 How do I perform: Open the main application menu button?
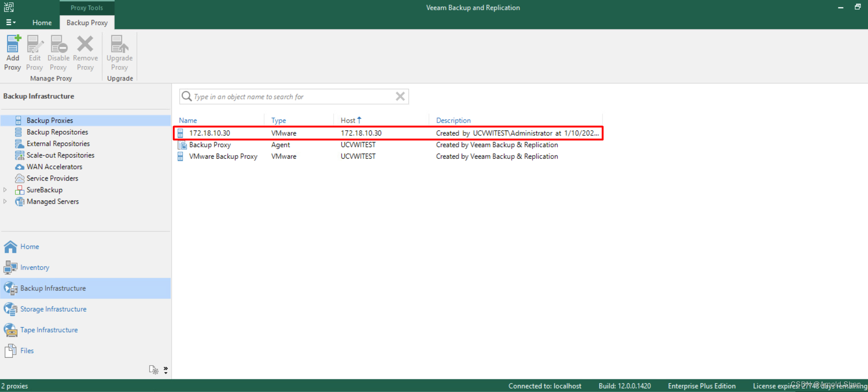click(x=11, y=22)
